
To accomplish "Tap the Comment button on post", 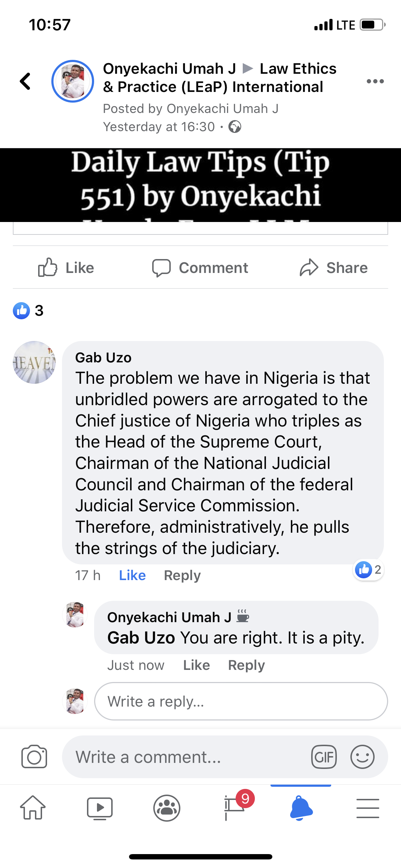I will coord(200,268).
